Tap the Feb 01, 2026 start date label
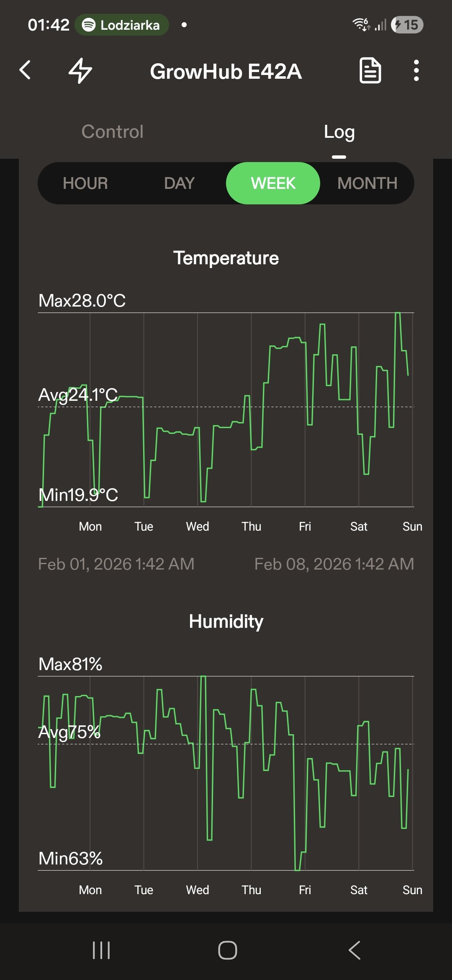 click(116, 564)
